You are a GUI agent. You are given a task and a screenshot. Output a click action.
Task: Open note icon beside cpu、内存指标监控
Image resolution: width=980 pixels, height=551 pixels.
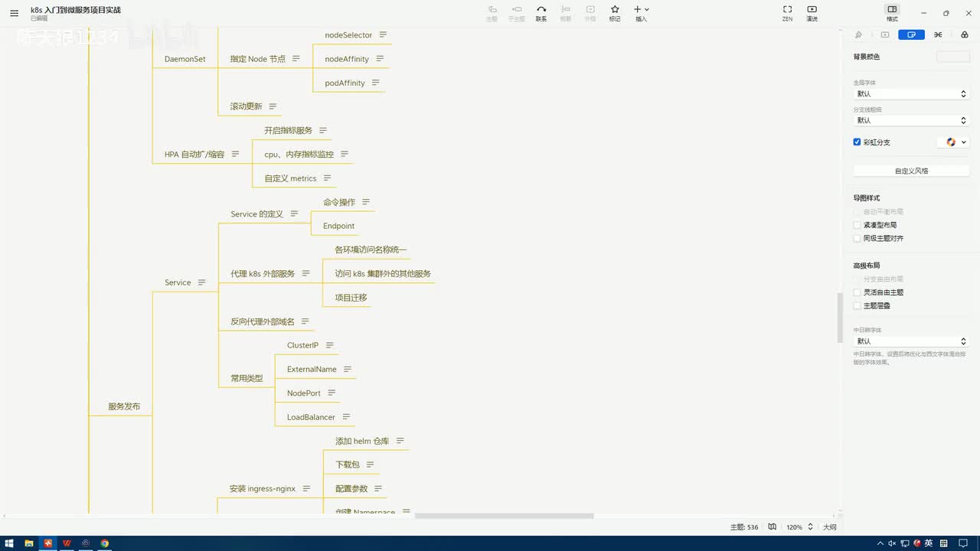click(345, 155)
